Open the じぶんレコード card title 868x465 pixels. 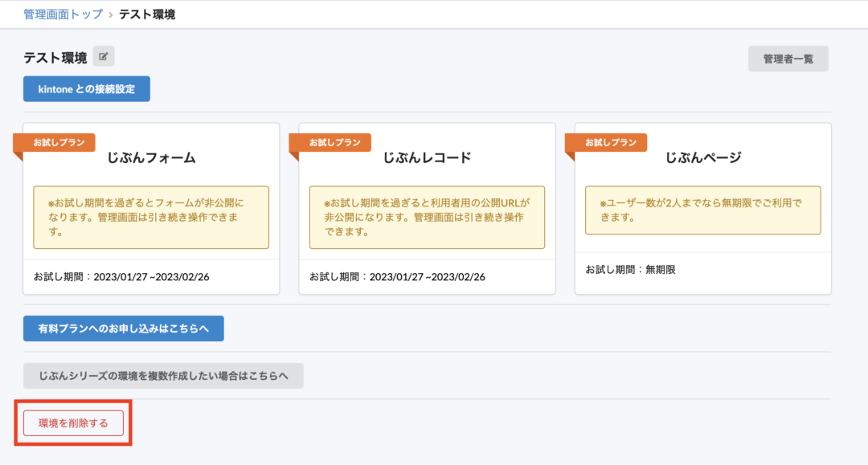pos(427,158)
